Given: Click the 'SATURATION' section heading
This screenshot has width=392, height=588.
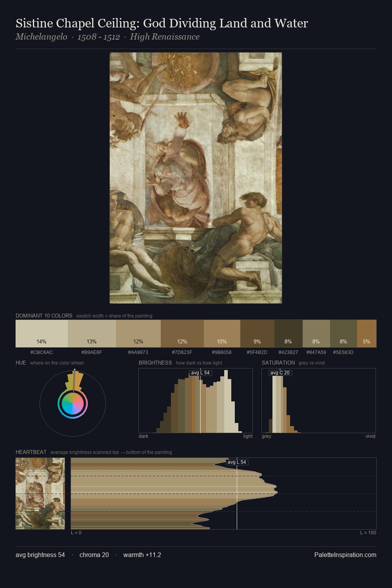Looking at the screenshot, I should tap(278, 363).
